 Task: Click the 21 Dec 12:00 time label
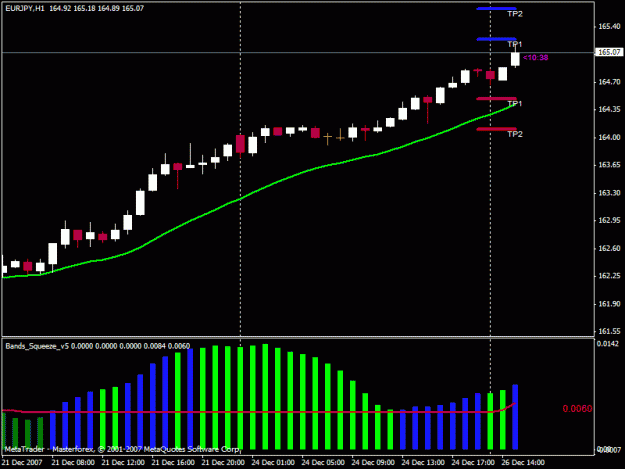(123, 462)
